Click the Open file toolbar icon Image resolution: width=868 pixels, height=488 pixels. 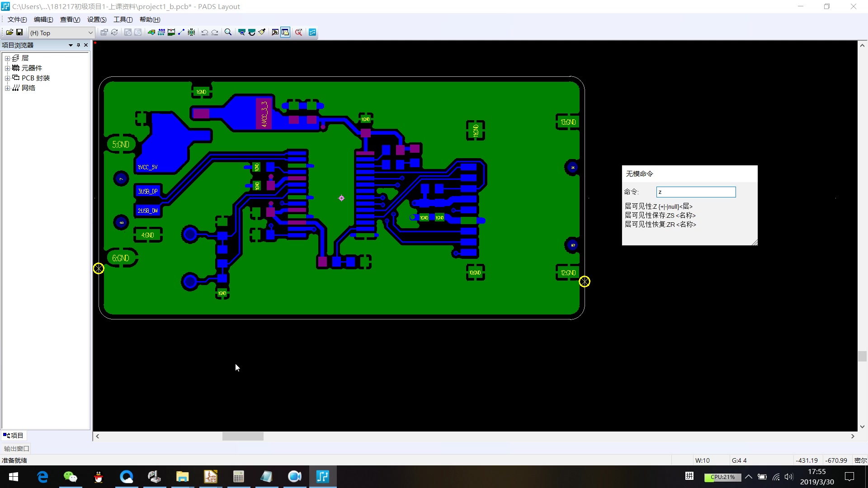(x=9, y=32)
